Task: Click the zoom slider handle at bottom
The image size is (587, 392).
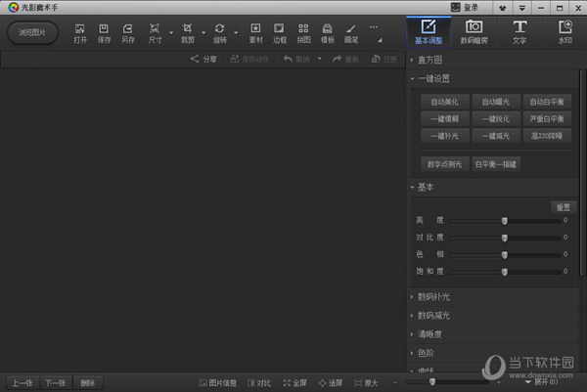Action: [432, 382]
